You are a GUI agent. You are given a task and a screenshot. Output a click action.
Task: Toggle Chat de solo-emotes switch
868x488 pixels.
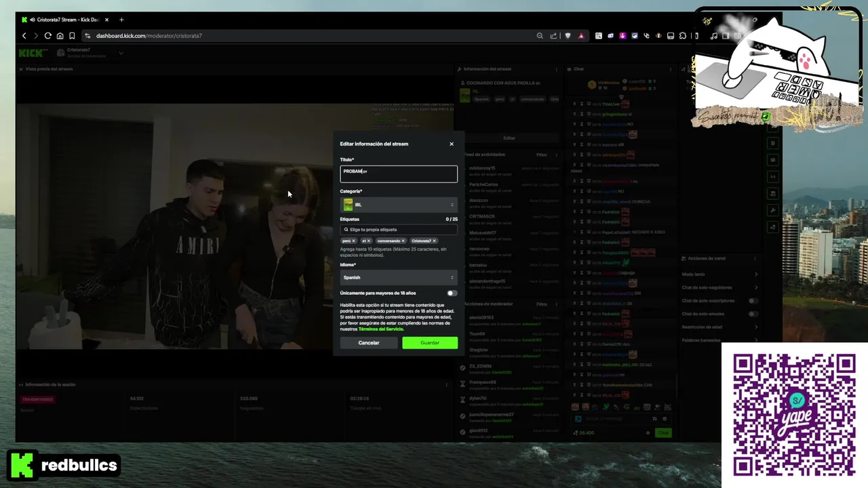point(753,314)
